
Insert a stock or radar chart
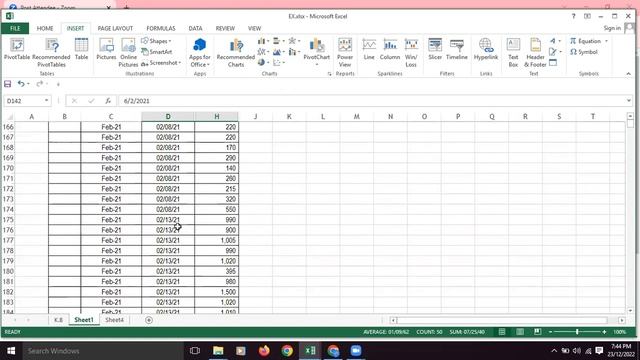(294, 41)
